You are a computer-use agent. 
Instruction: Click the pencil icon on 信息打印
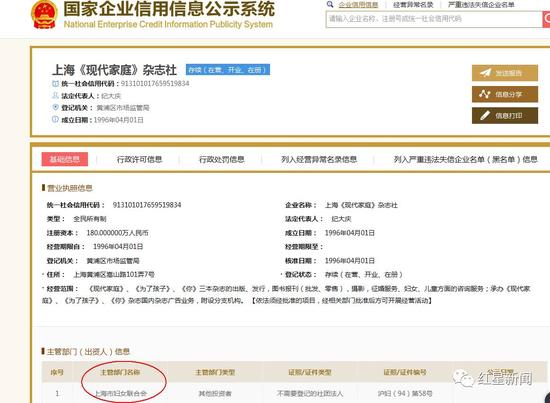click(x=485, y=115)
